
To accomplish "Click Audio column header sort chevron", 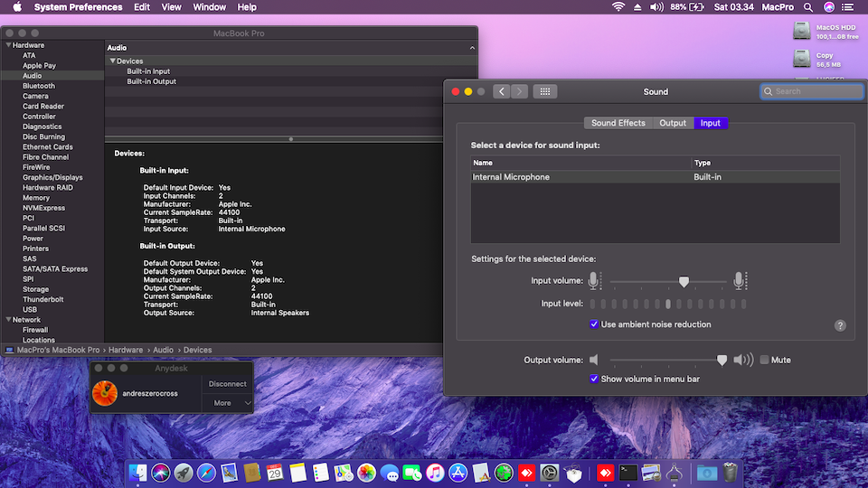I will pyautogui.click(x=472, y=48).
